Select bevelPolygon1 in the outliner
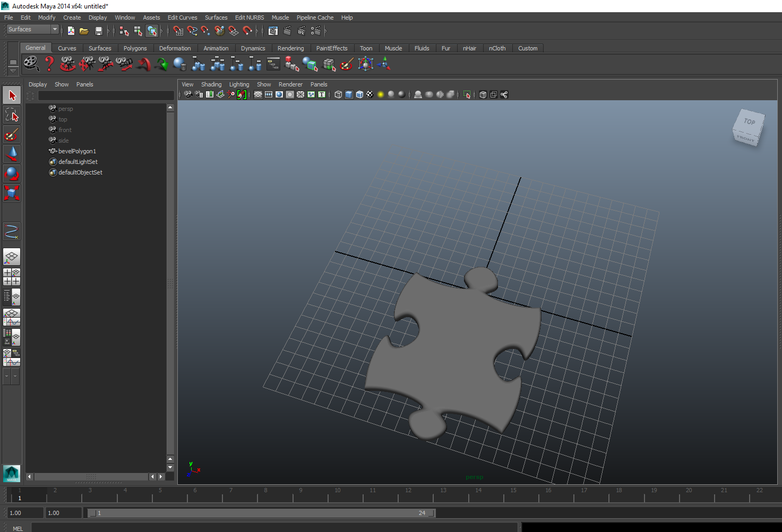The image size is (782, 532). 77,151
